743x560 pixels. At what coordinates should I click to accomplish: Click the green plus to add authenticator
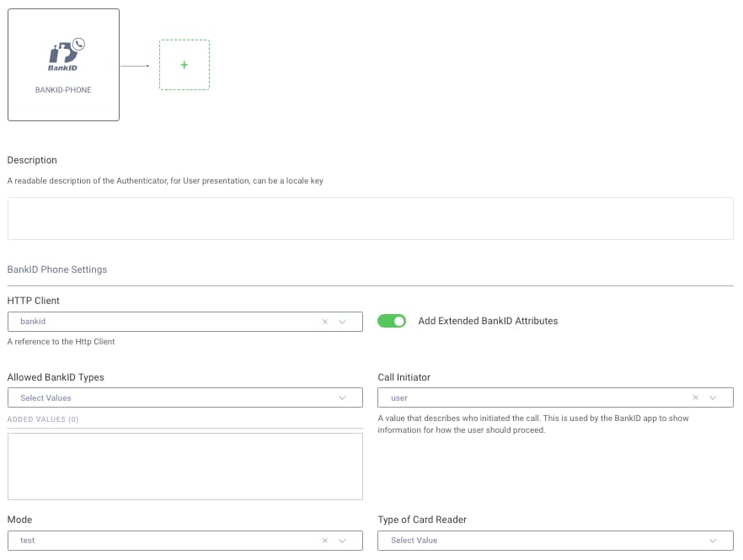tap(184, 65)
